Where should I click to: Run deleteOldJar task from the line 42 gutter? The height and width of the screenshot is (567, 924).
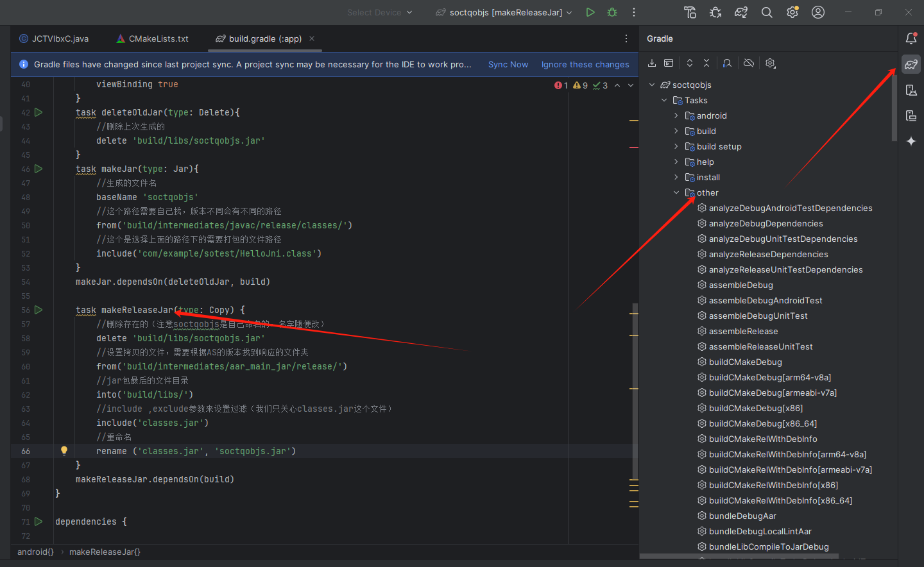click(x=38, y=112)
